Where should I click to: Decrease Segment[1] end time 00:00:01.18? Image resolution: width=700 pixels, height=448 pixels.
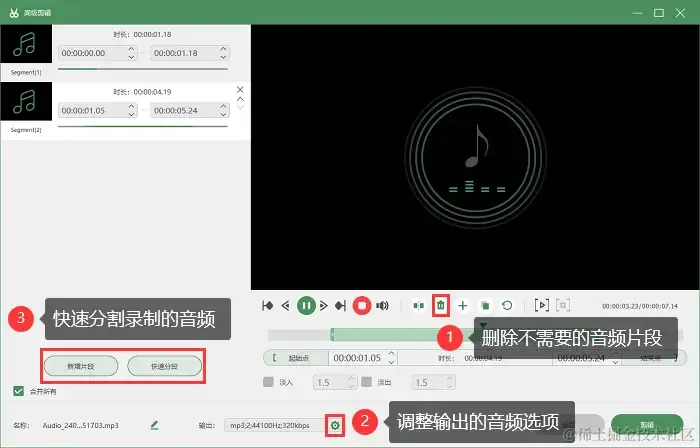tap(223, 57)
